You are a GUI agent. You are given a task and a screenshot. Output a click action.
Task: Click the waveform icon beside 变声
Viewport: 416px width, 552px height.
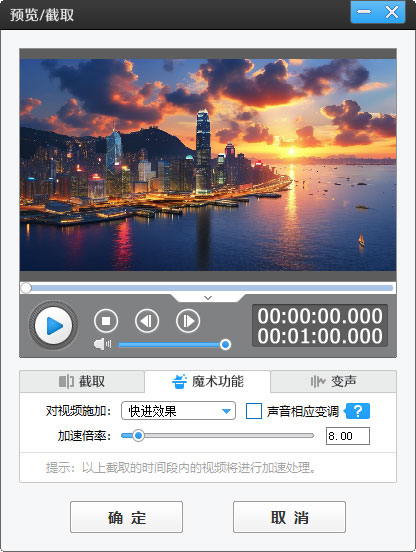(317, 381)
